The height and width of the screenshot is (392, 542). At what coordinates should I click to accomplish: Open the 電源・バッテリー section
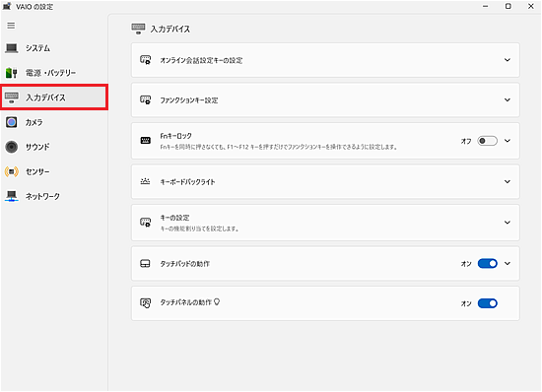click(x=54, y=73)
